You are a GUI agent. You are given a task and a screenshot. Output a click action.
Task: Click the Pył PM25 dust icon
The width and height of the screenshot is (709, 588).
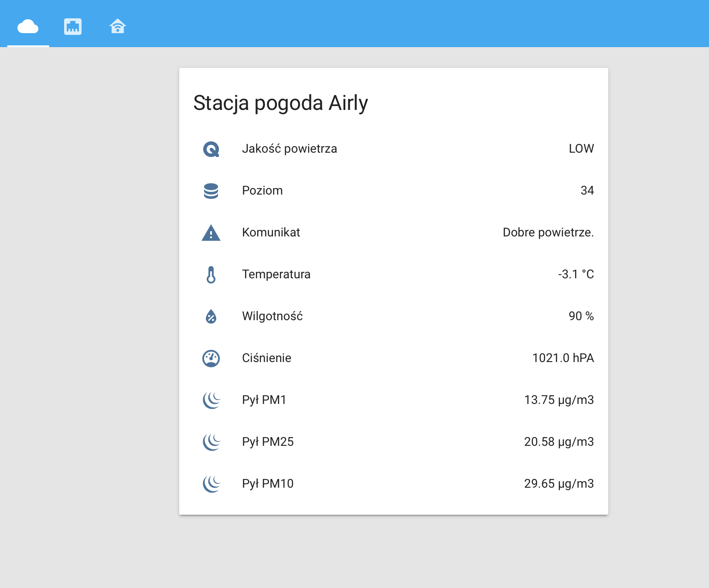pos(212,442)
